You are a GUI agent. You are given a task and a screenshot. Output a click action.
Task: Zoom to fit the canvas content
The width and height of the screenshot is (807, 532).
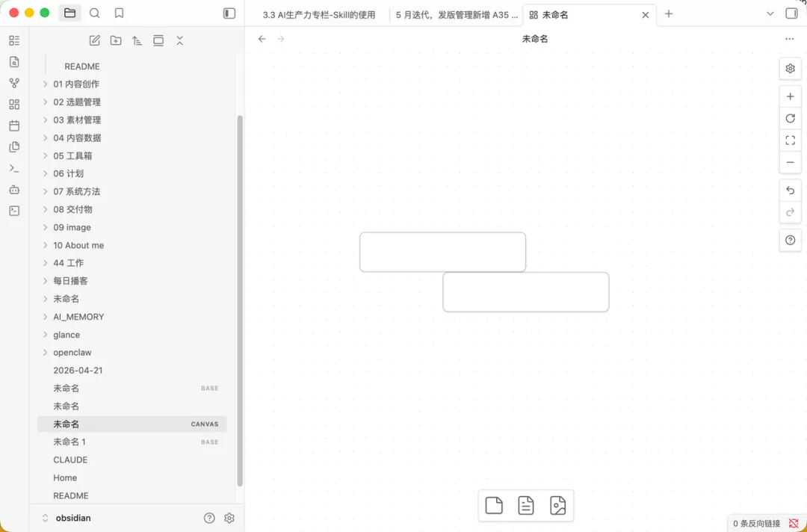[790, 140]
